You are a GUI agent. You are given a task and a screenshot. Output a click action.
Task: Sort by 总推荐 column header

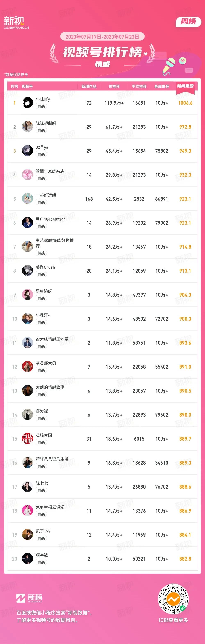(114, 87)
